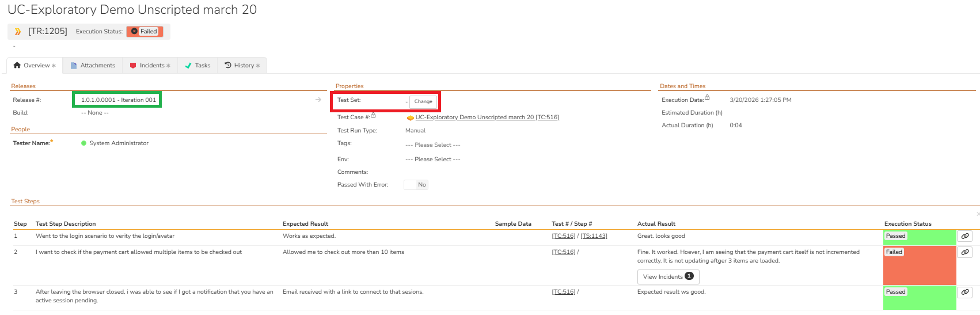This screenshot has height=315, width=980.
Task: Click the Release field showing Iteration 001
Action: [118, 100]
